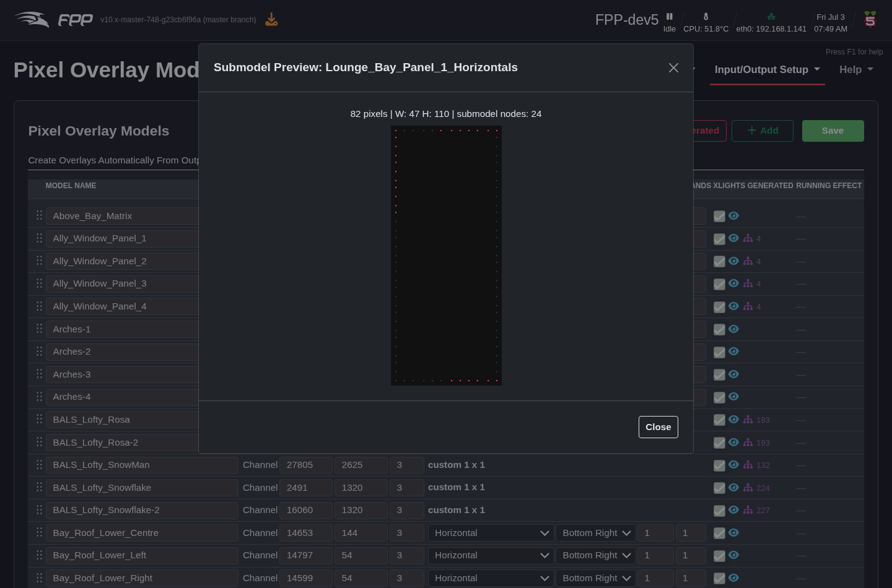Click the submodel preview canvas
The height and width of the screenshot is (588, 892).
coord(446,256)
